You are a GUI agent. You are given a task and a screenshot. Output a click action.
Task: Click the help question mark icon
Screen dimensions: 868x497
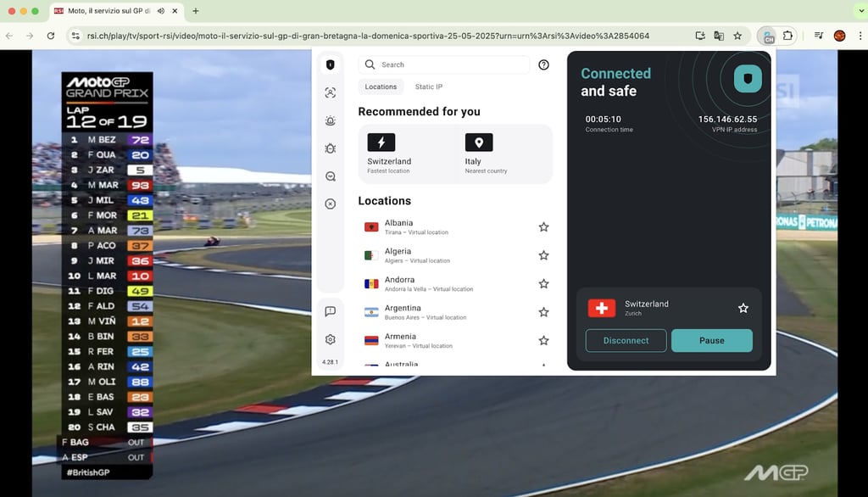543,64
